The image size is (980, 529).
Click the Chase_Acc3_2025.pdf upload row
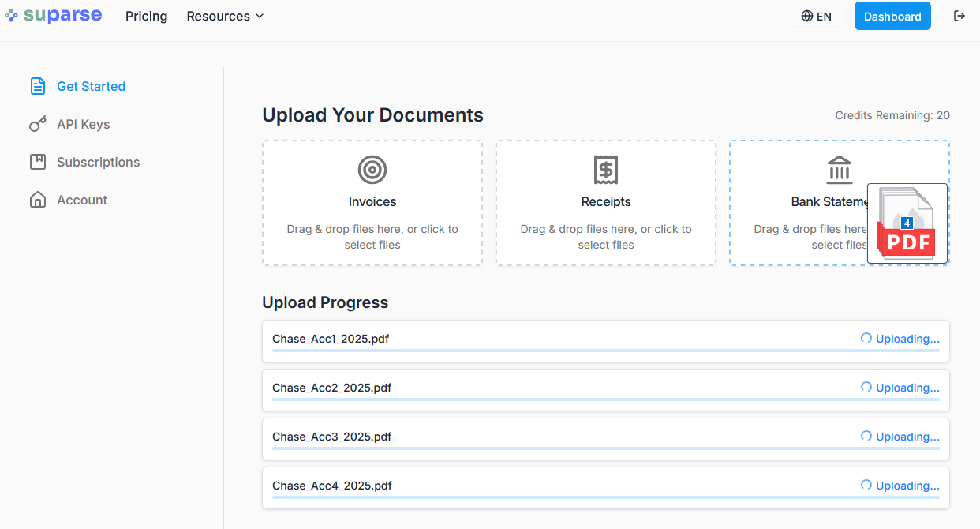point(605,438)
